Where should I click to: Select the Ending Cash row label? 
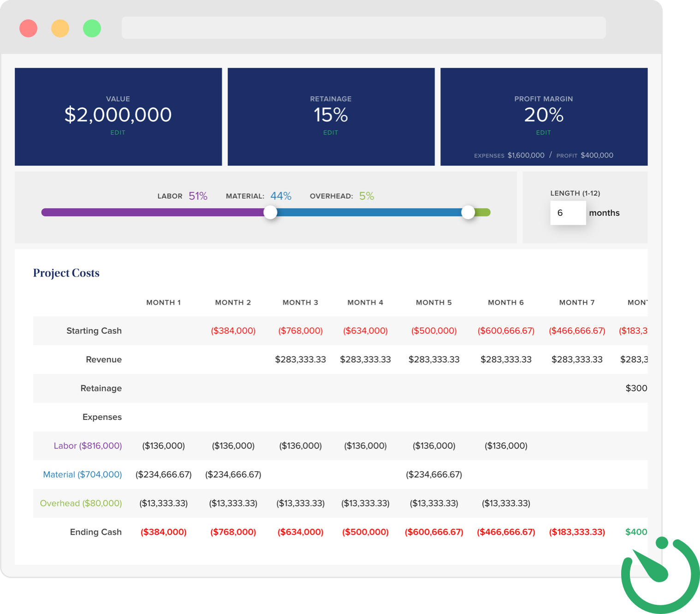tap(95, 532)
